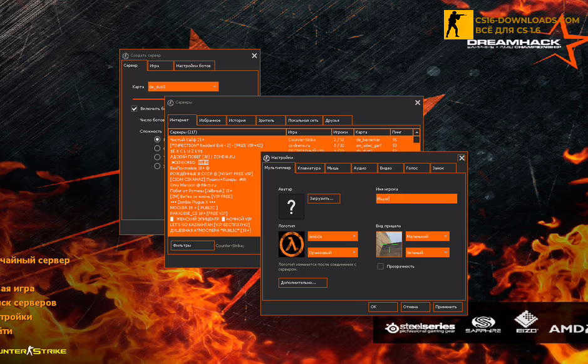Click the Имя игрока field containing Player
The height and width of the screenshot is (364, 588).
click(416, 199)
